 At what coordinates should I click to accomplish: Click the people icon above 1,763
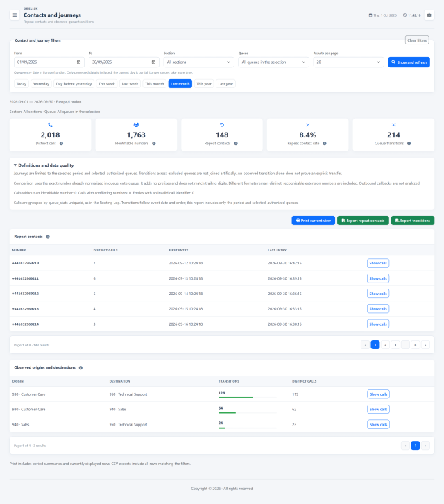pos(136,125)
